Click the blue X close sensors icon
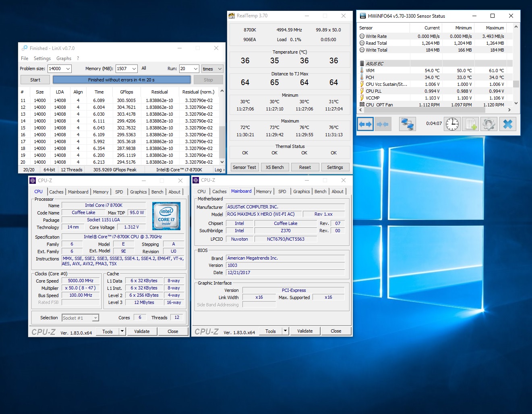This screenshot has height=414, width=532. pyautogui.click(x=507, y=124)
